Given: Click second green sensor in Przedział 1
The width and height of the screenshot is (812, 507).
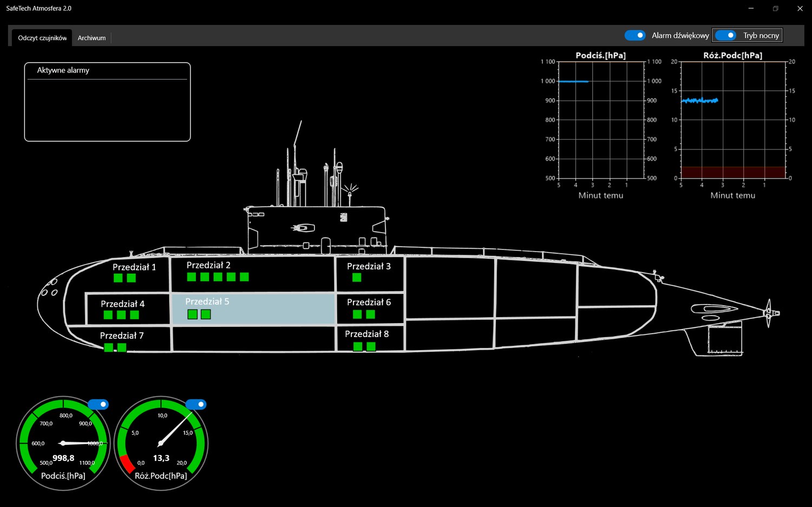Looking at the screenshot, I should point(132,278).
